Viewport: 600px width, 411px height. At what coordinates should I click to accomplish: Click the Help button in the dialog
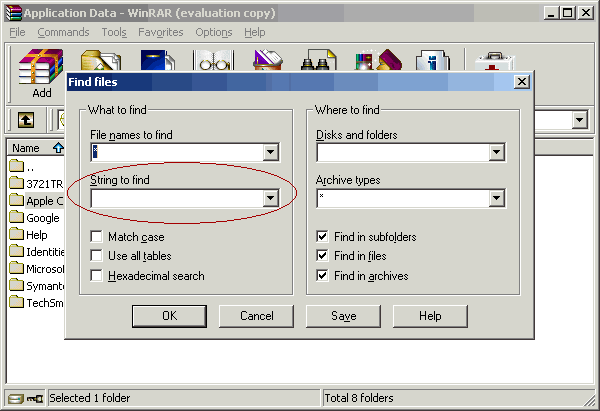click(x=430, y=316)
